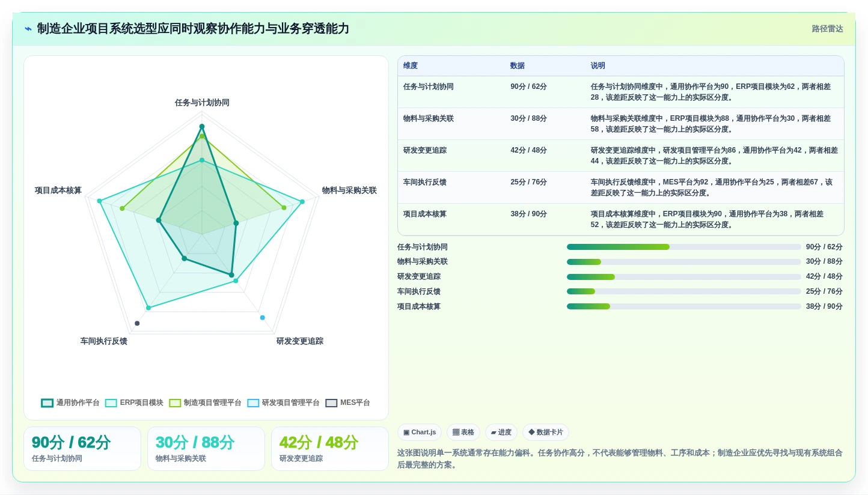Click the radar axis label 物料与采购关联
The width and height of the screenshot is (868, 495).
[349, 190]
